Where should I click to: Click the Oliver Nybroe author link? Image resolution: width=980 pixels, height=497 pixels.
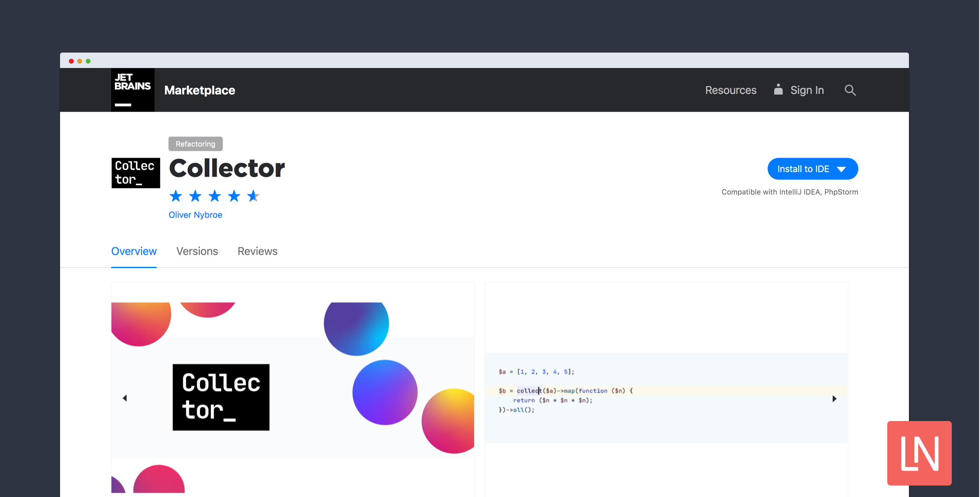[196, 214]
